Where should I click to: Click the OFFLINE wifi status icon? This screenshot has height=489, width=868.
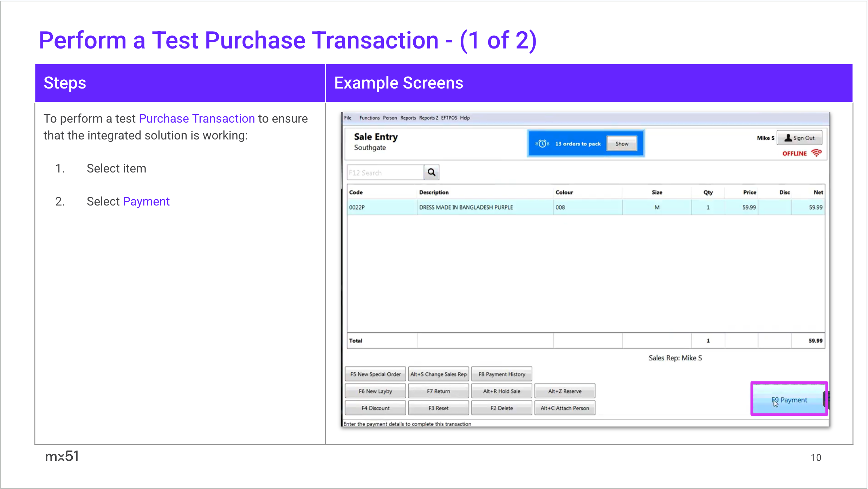pos(816,153)
